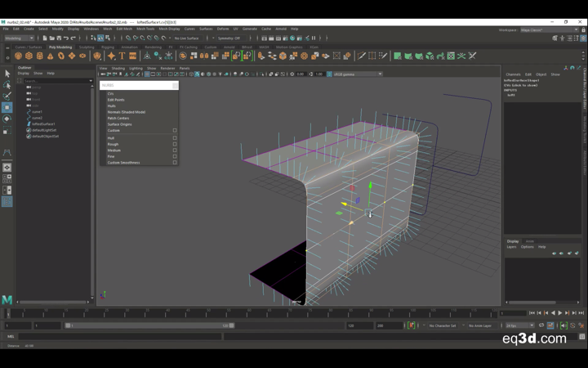Click the curve1 item in Outliner
This screenshot has height=368, width=588.
(37, 112)
